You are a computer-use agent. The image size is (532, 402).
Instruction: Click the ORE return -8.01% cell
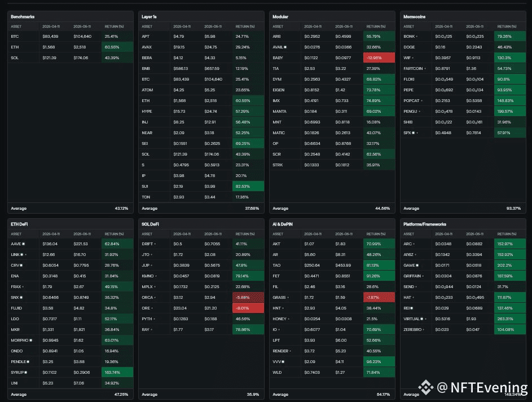tap(248, 308)
